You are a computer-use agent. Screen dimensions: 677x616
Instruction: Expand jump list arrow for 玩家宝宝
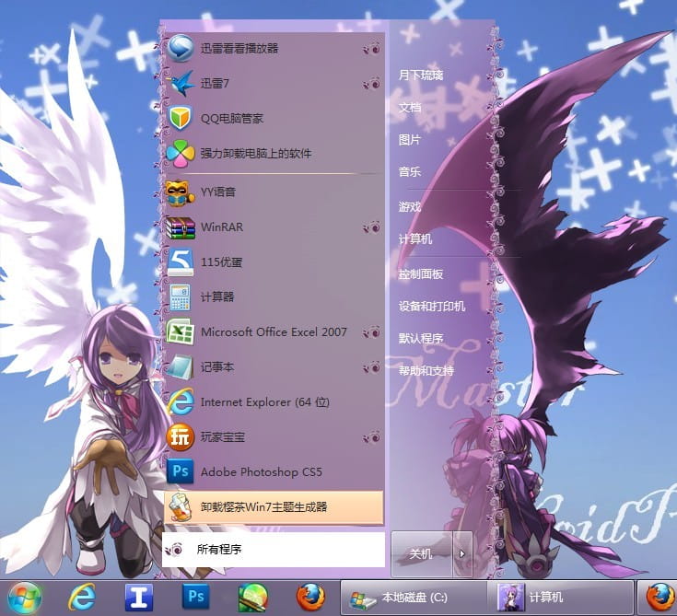coord(371,437)
